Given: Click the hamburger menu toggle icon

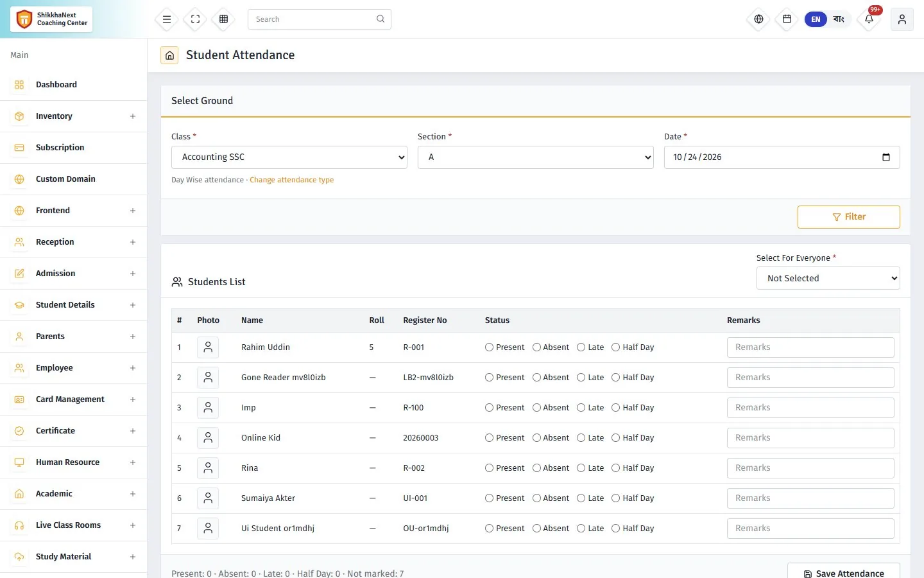Looking at the screenshot, I should pos(167,19).
